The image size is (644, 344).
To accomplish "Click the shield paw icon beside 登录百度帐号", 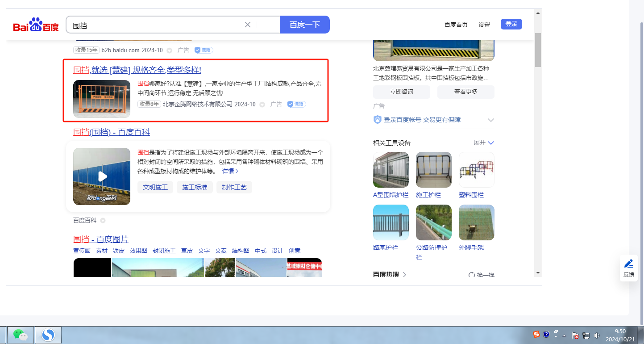I will point(378,120).
